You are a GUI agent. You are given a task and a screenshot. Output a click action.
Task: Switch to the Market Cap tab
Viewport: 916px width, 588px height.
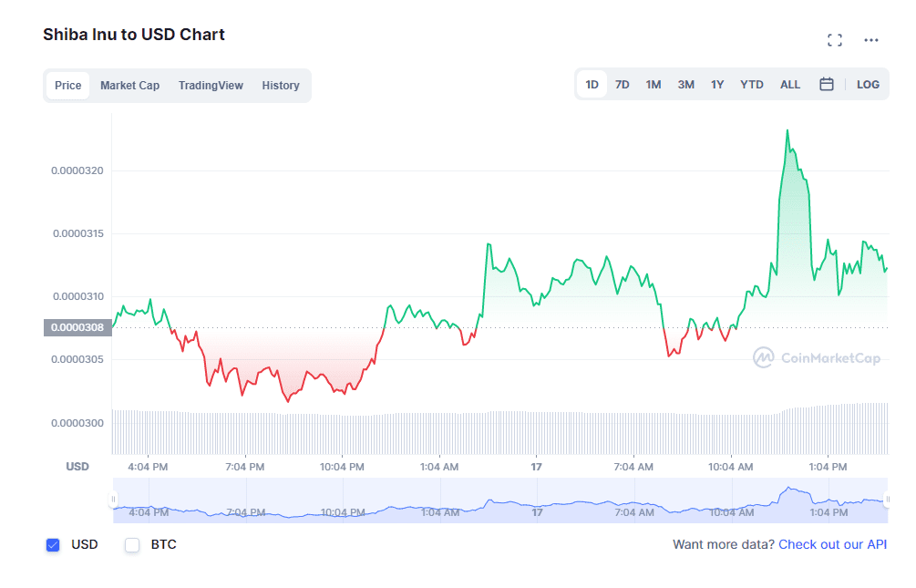click(x=129, y=86)
